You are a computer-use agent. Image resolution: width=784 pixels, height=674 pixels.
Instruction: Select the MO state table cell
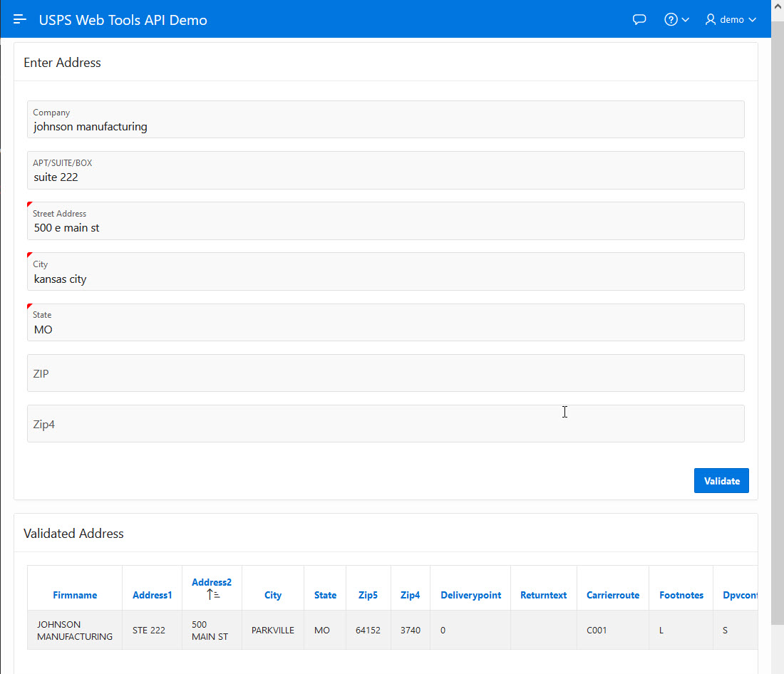coord(325,630)
